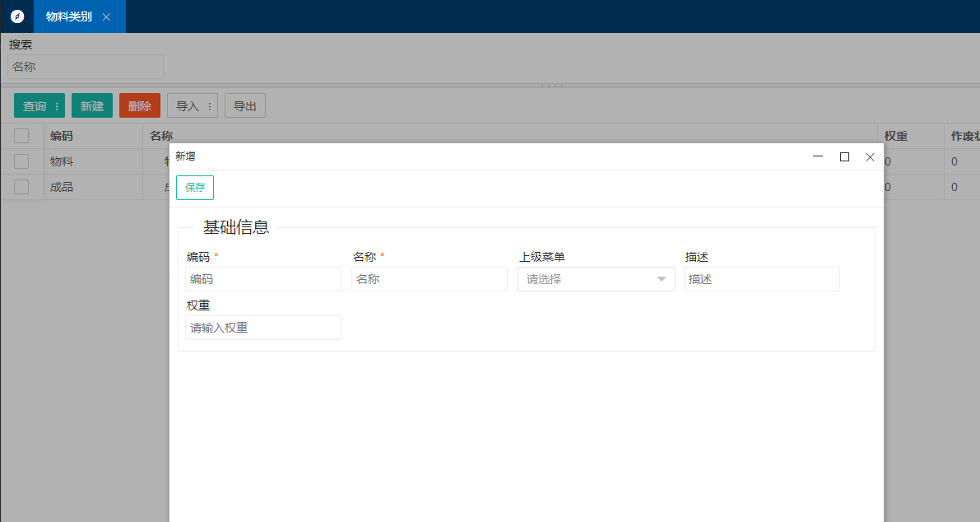Click the green 新建 button
Screen dimensions: 980x522
[92, 106]
